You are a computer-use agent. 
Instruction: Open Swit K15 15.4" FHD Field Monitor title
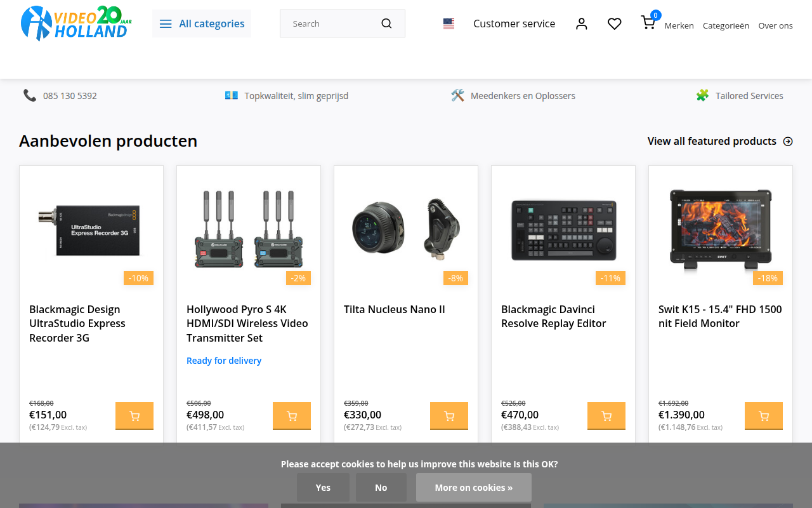click(720, 316)
